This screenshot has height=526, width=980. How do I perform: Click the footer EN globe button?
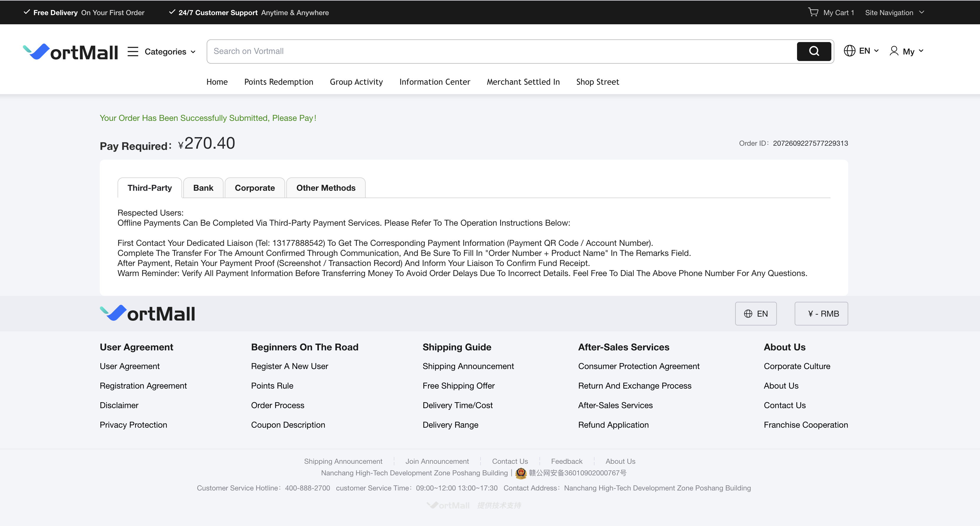(756, 314)
